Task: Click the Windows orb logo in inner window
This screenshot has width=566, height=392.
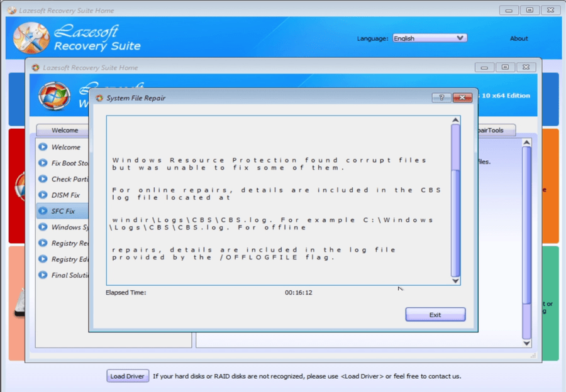Action: click(55, 95)
